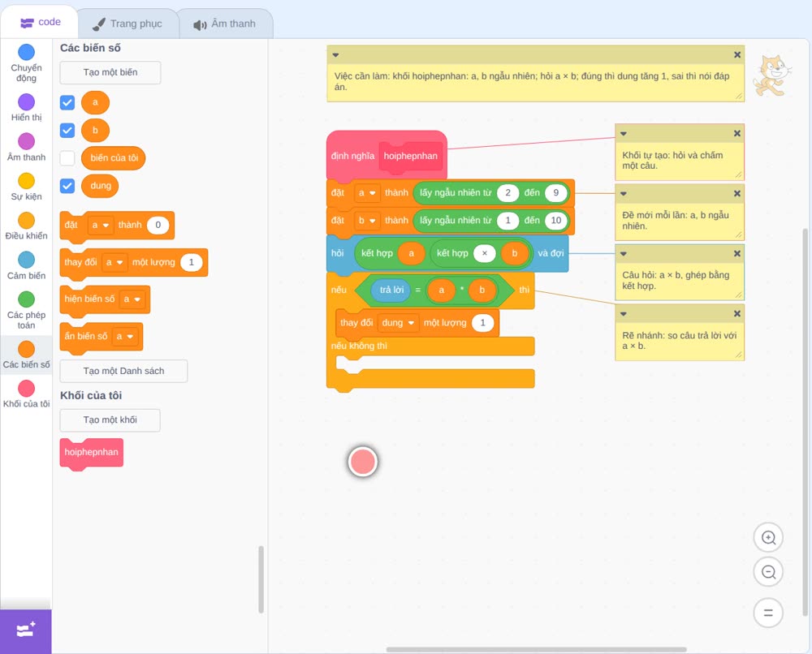This screenshot has width=812, height=654.
Task: Uncheck the dung variable checkbox
Action: coord(67,186)
